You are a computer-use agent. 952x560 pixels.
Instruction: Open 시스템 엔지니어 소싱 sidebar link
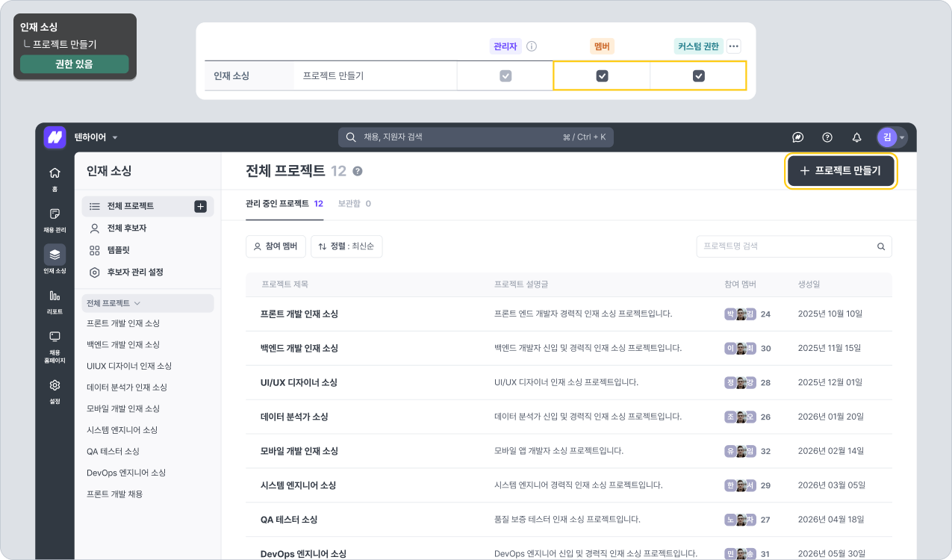tap(122, 430)
